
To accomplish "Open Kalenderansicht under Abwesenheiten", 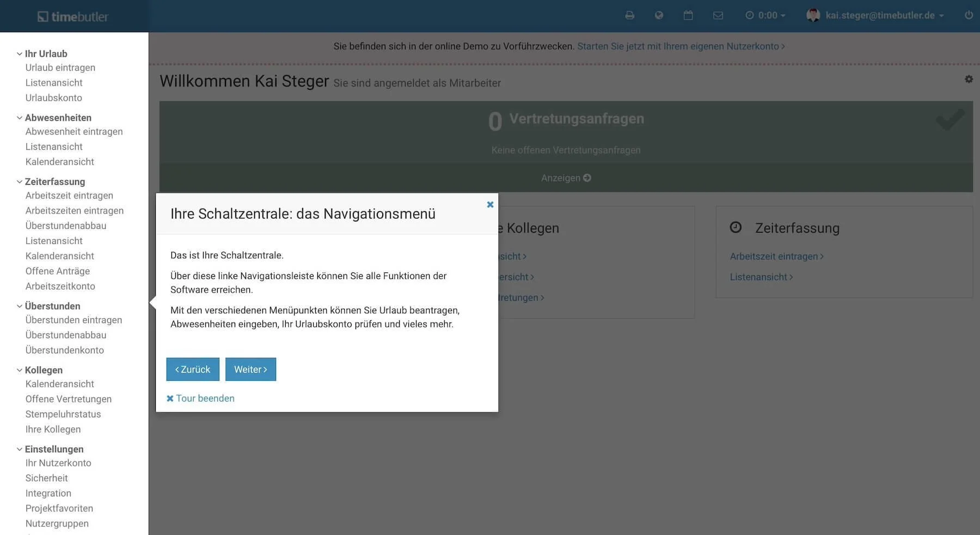I will point(60,162).
